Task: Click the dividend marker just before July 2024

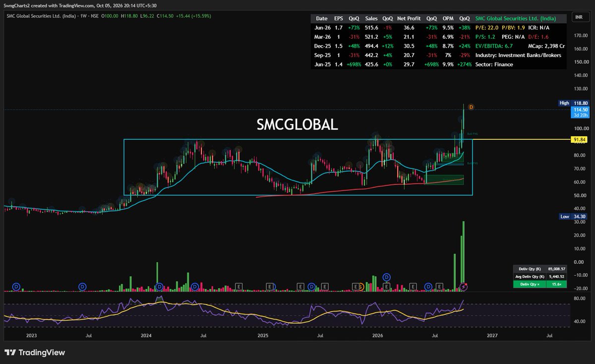Action: pyautogui.click(x=195, y=286)
